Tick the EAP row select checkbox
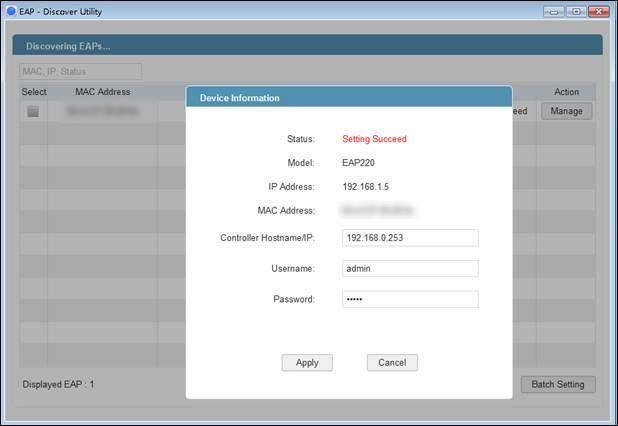Viewport: 618px width, 426px height. [x=33, y=112]
